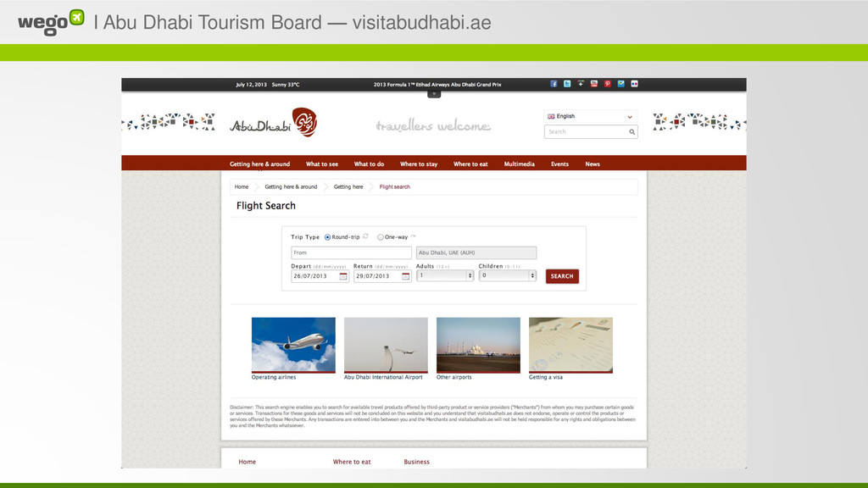868x488 pixels.
Task: Select the Round-trip radio button
Action: (x=328, y=237)
